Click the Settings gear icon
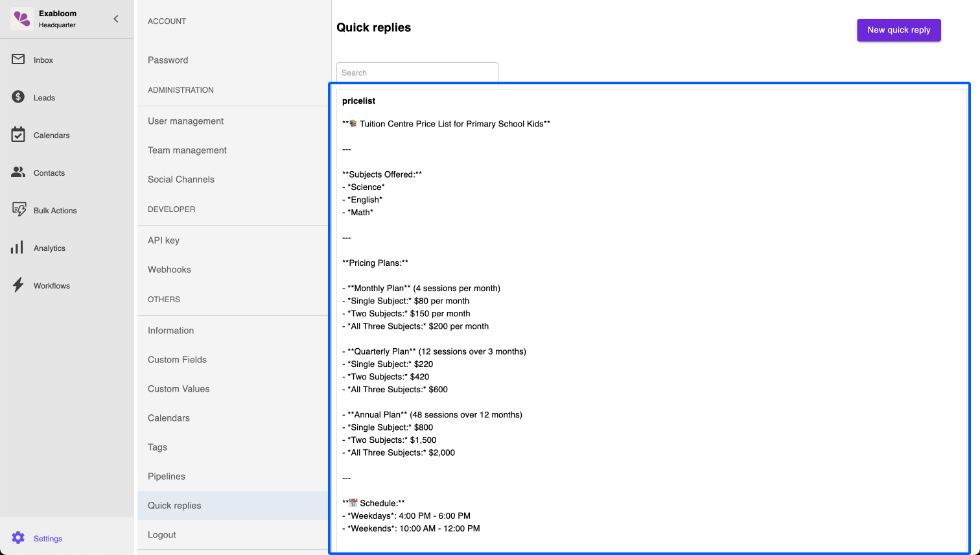The image size is (980, 555). 18,537
